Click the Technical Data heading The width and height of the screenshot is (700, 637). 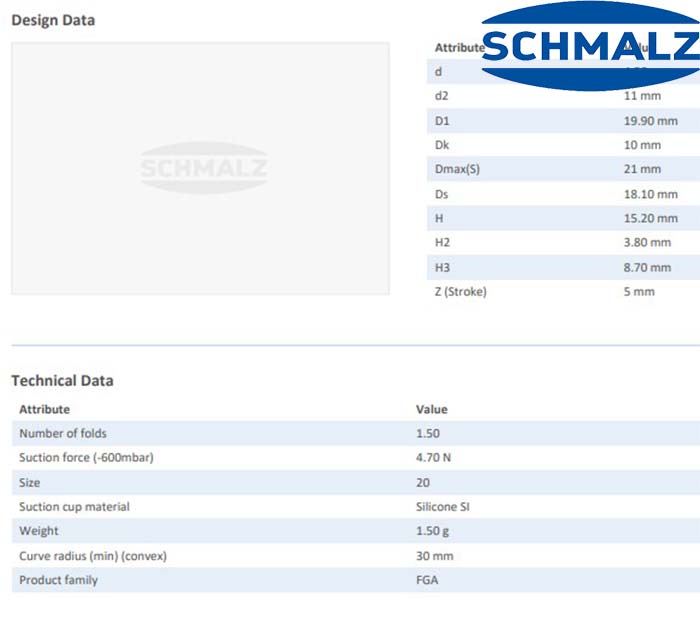pos(62,381)
